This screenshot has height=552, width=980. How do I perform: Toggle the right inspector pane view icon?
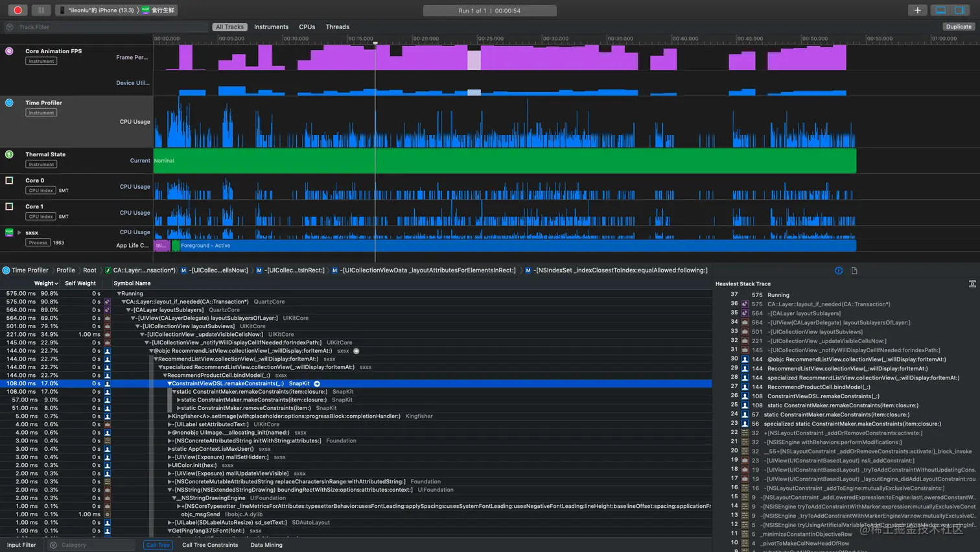(x=960, y=10)
